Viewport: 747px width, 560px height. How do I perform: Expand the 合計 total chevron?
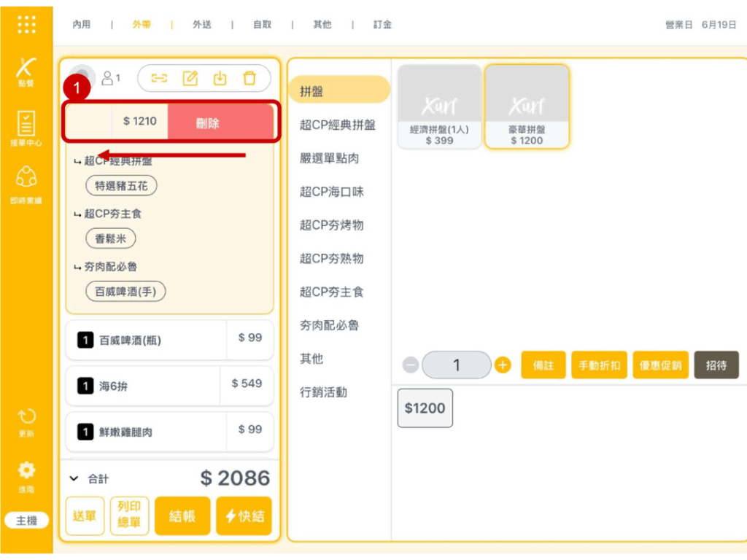point(74,479)
